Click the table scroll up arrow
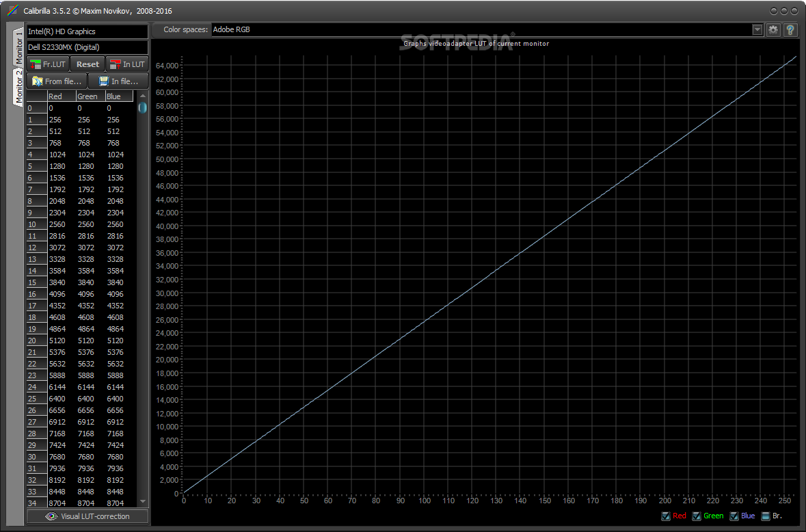 click(143, 96)
